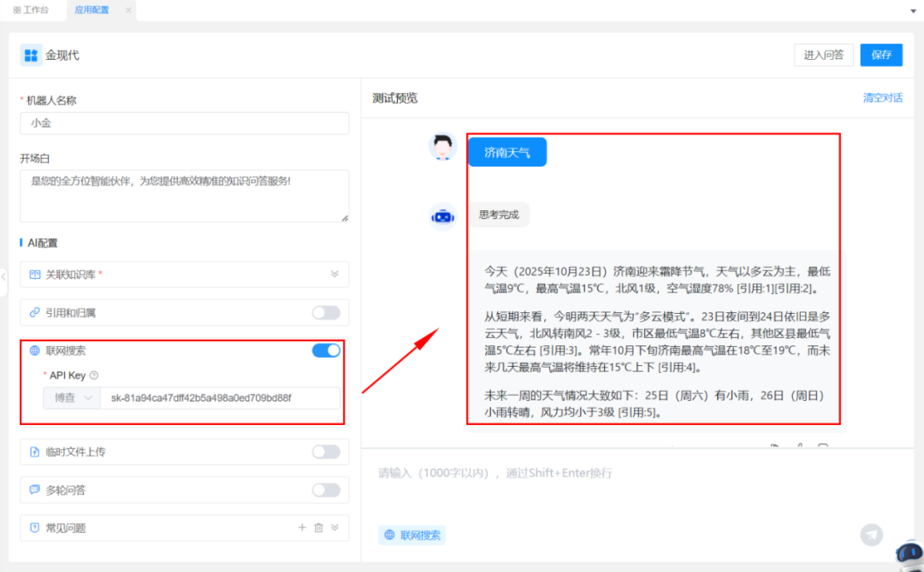
Task: Disable the 联网搜索 toggle switch
Action: tap(326, 351)
